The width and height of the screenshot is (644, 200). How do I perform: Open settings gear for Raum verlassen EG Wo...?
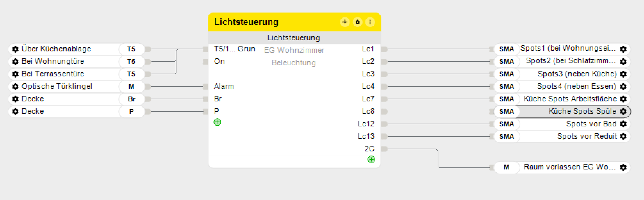pos(624,167)
